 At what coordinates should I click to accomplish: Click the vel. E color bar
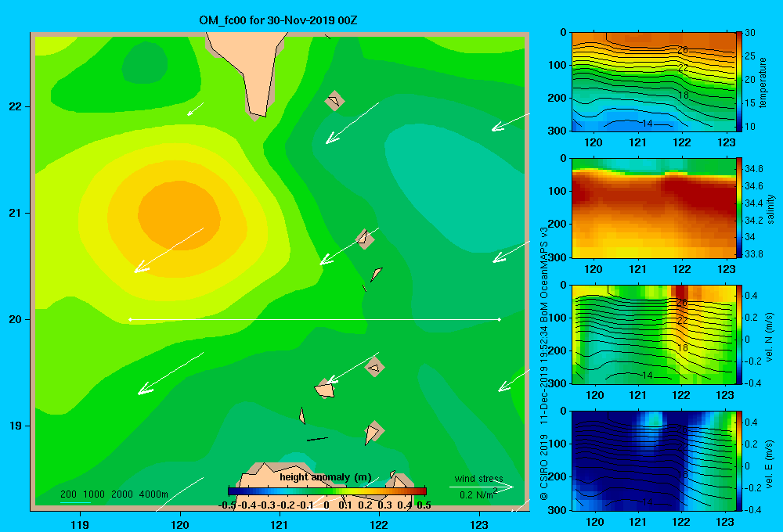[x=739, y=461]
